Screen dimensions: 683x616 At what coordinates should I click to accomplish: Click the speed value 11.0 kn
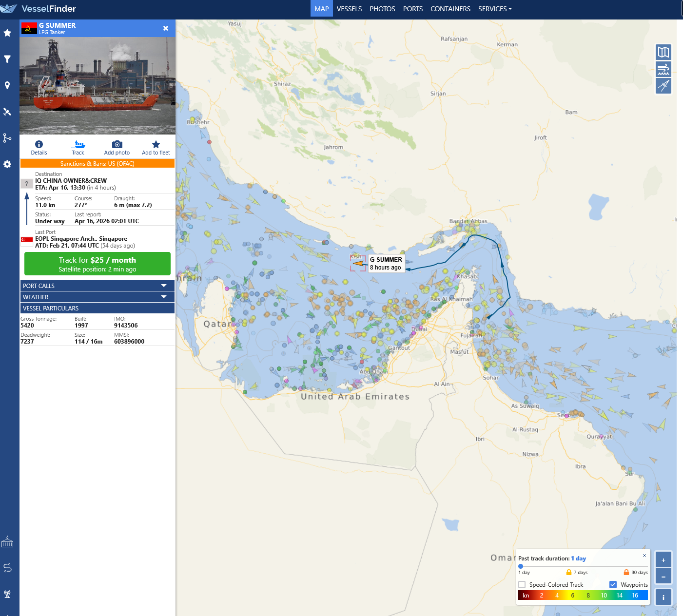45,205
